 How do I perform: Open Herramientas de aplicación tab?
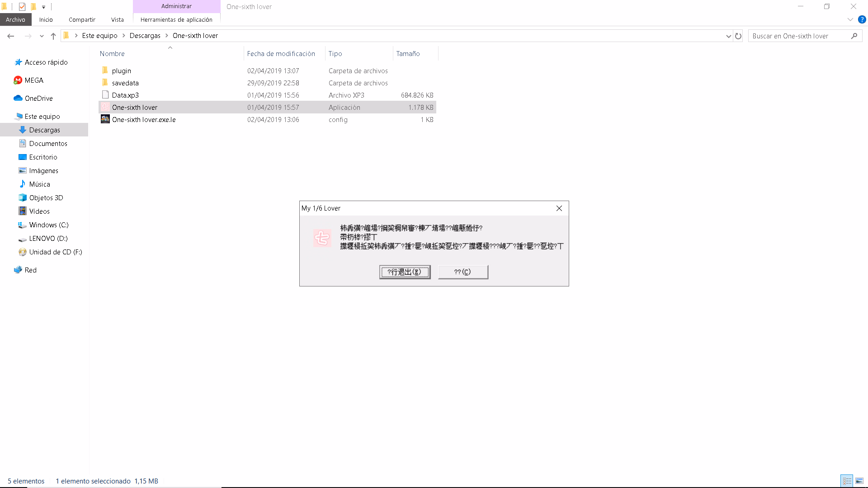[176, 19]
